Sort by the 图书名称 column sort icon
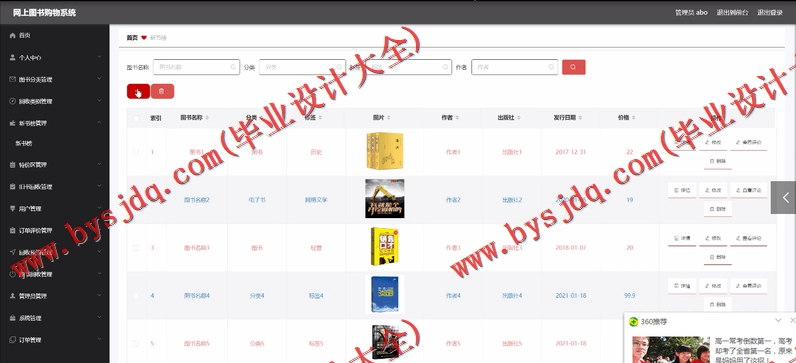 (207, 118)
